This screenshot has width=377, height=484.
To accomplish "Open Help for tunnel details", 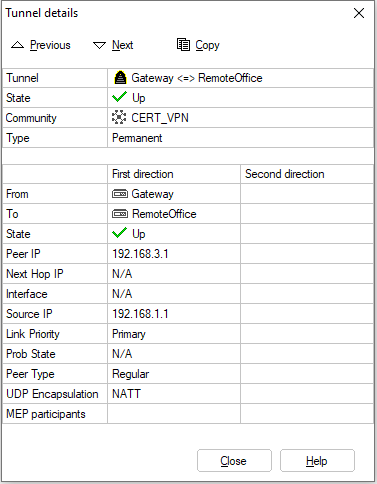I will pos(317,461).
